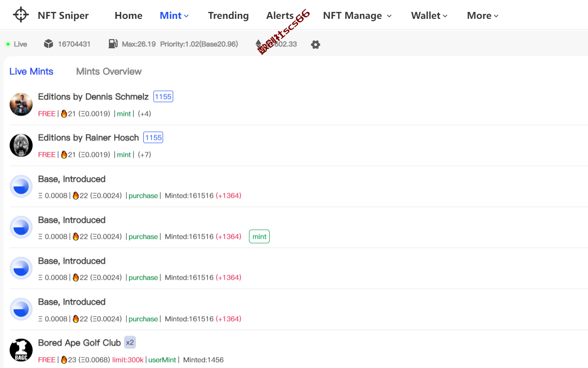Switch to the Live Mints tab

(x=31, y=71)
